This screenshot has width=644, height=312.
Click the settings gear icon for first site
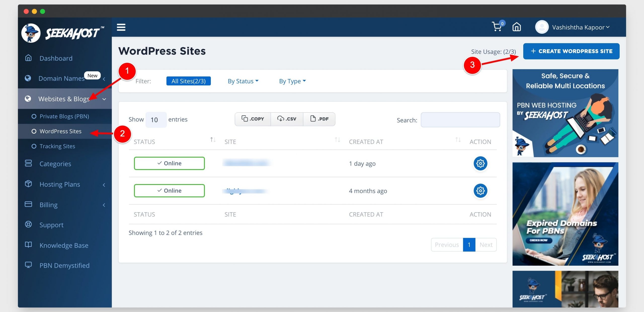[x=480, y=163]
